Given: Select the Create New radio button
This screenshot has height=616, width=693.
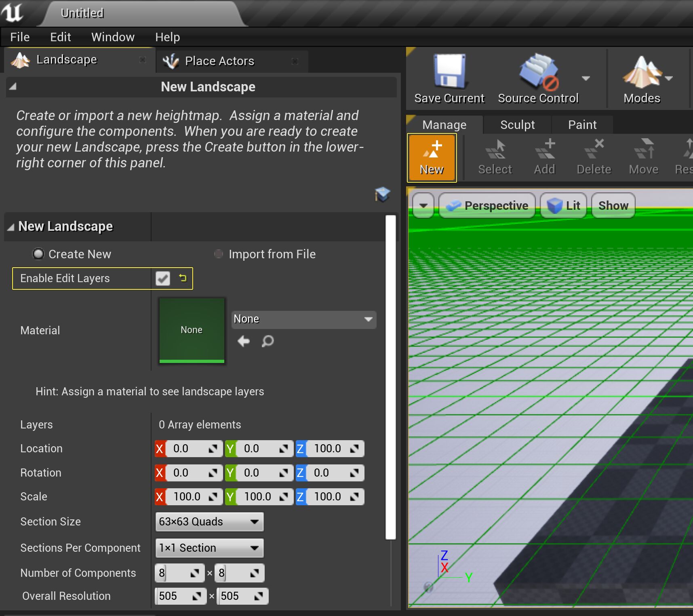Looking at the screenshot, I should tap(38, 254).
